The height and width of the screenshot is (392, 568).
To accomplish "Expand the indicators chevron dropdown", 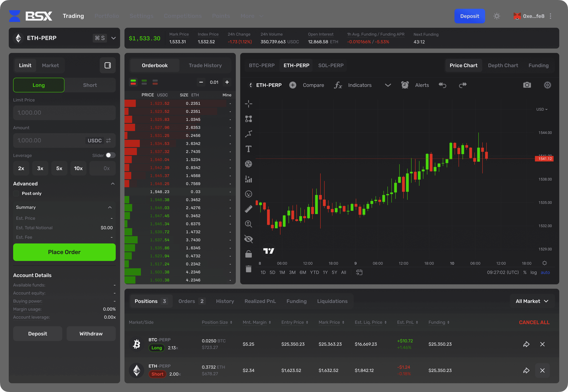I will pyautogui.click(x=388, y=85).
